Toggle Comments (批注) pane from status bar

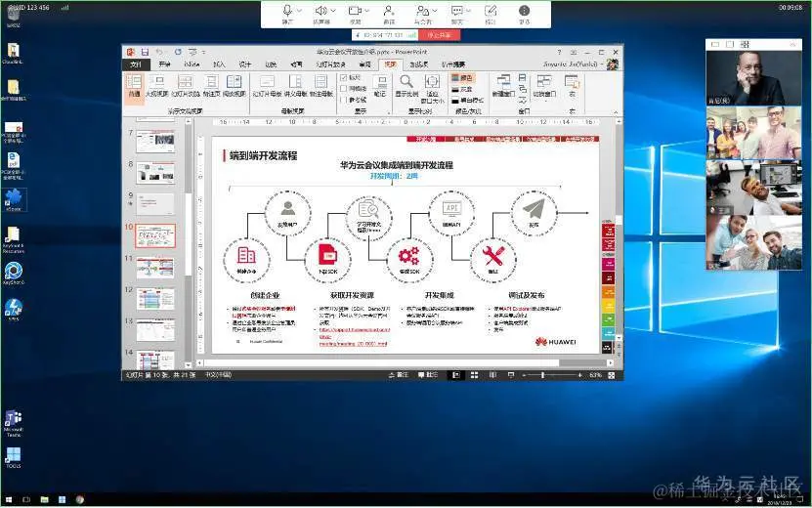pyautogui.click(x=428, y=375)
